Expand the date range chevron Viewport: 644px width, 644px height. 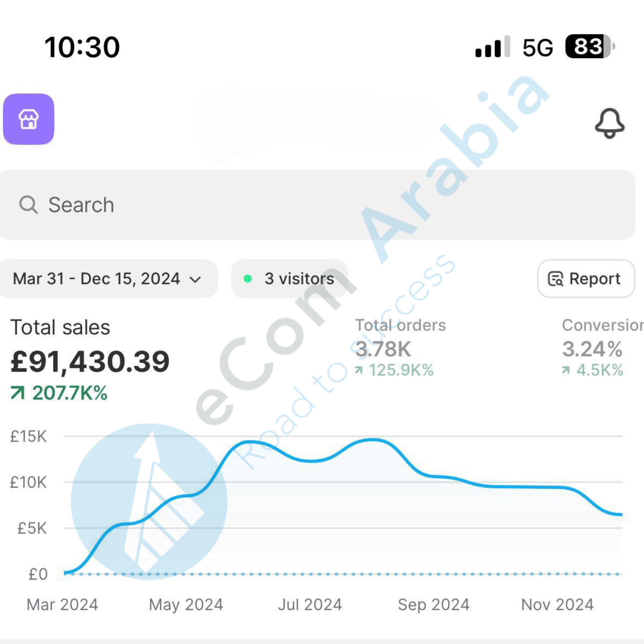[195, 279]
